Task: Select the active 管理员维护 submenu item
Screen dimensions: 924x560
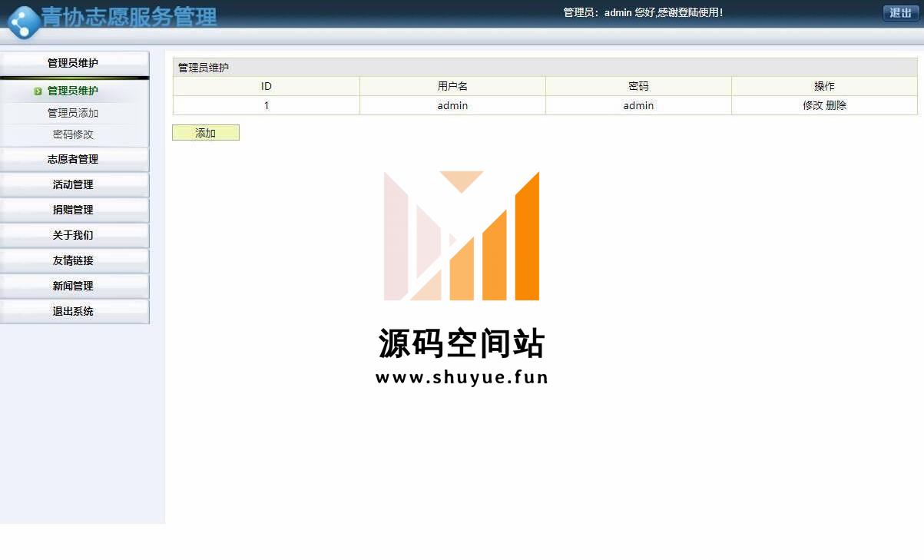Action: tap(73, 91)
